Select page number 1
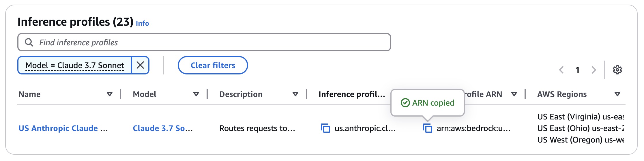The image size is (644, 161). (x=577, y=70)
